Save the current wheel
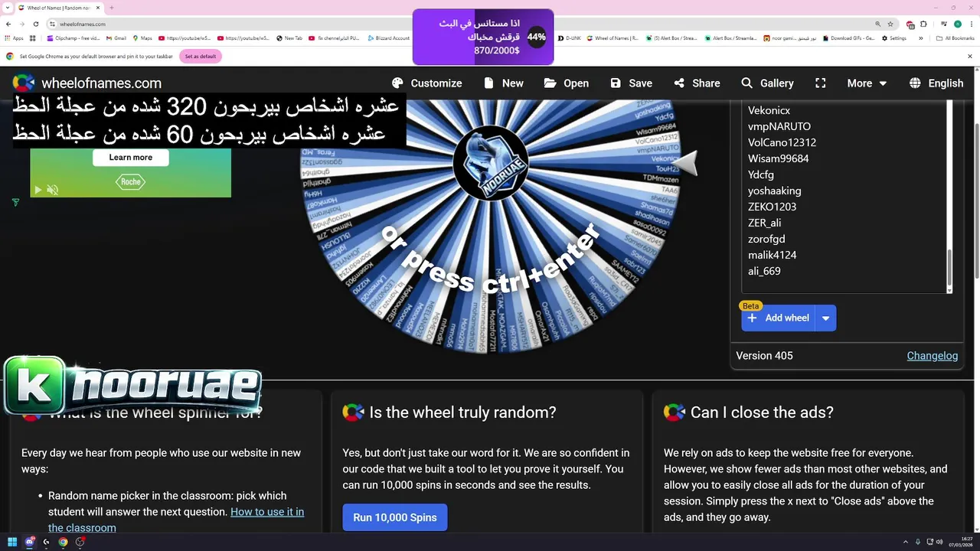This screenshot has width=980, height=551. point(631,83)
